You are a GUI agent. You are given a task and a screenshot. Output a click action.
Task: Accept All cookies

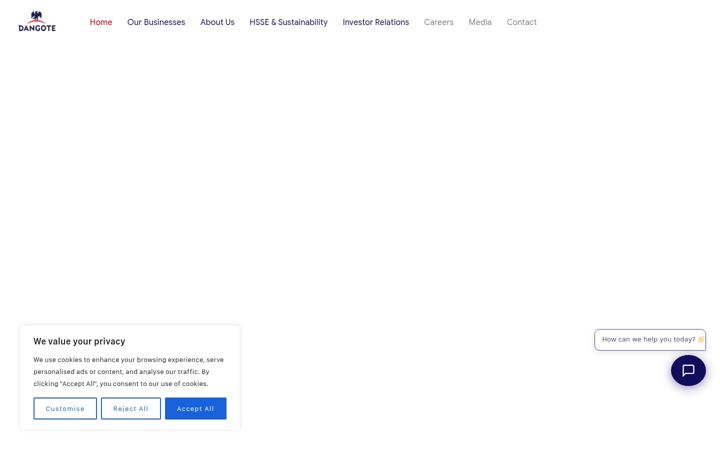196,408
